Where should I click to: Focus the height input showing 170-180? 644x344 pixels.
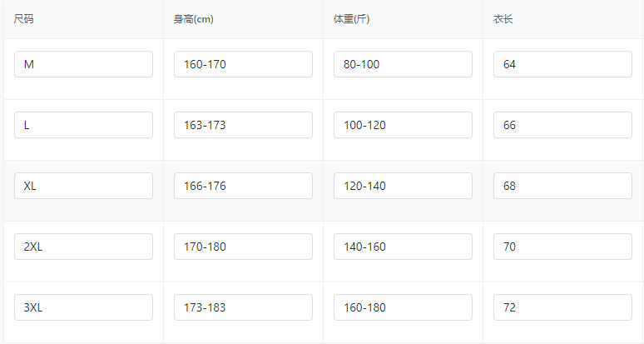pyautogui.click(x=243, y=247)
